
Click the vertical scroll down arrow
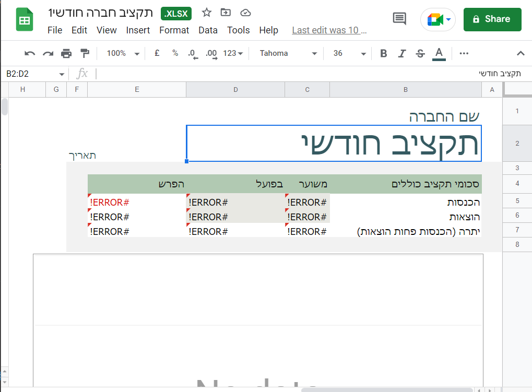4,382
